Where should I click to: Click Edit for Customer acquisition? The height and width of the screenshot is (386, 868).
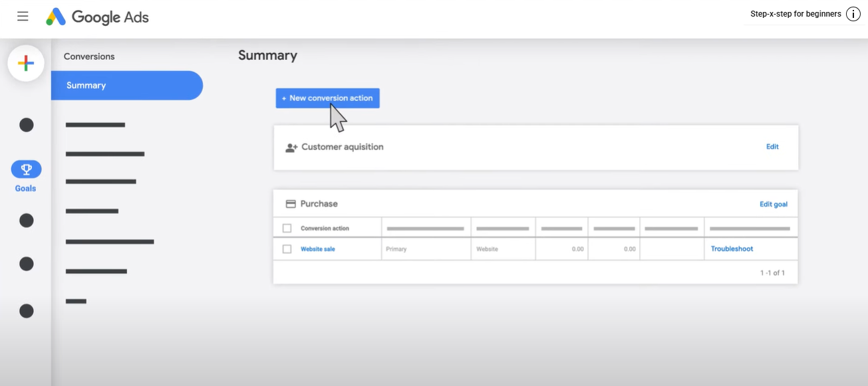[x=772, y=147]
